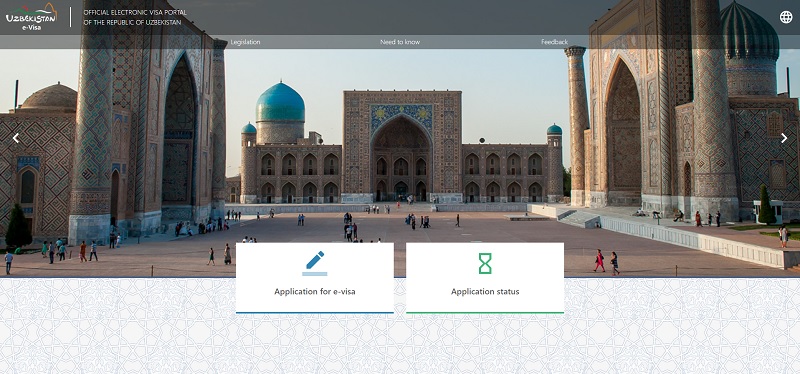The width and height of the screenshot is (800, 374).
Task: Click the blue pencil application icon
Action: tap(314, 263)
